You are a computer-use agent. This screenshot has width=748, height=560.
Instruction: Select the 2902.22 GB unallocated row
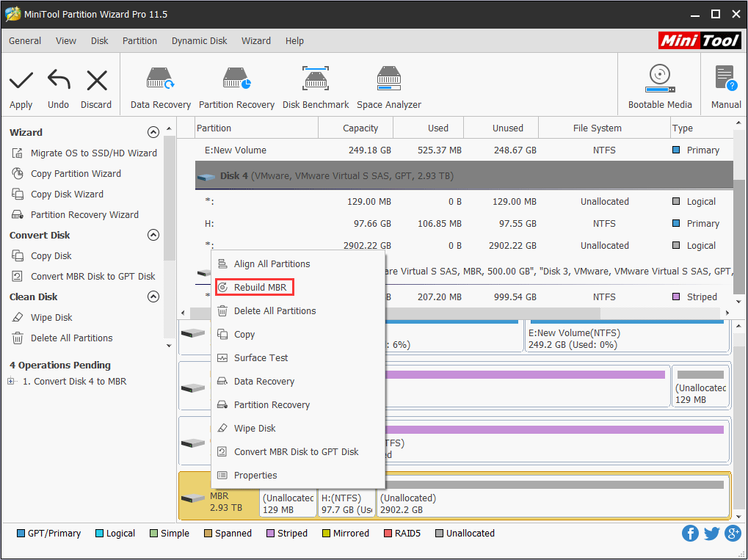coord(464,246)
